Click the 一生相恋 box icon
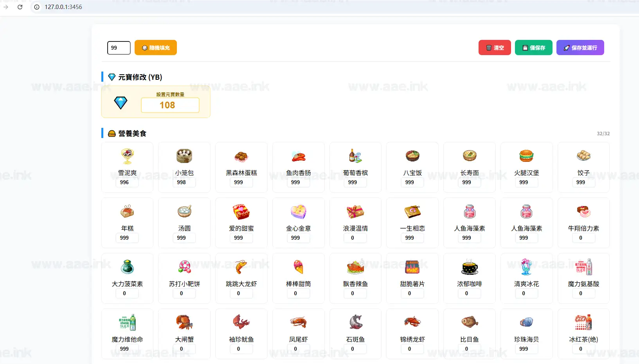The image size is (639, 364). 412,212
